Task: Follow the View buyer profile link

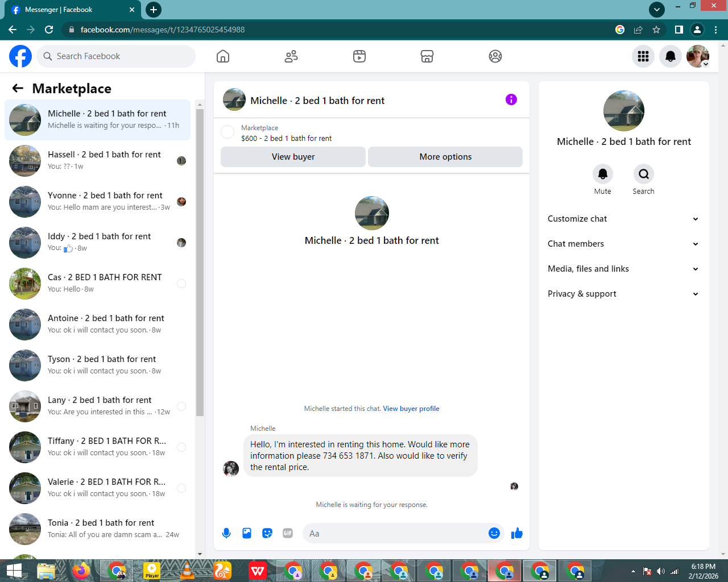Action: pos(411,409)
